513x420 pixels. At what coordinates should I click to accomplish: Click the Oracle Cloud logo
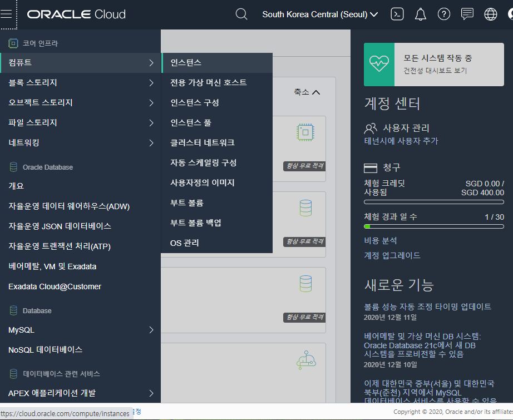(x=76, y=14)
